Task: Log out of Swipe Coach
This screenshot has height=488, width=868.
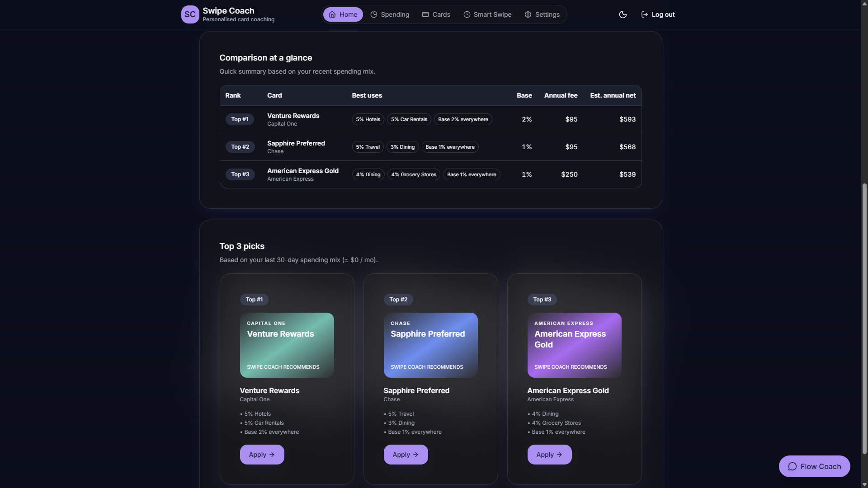Action: coord(658,14)
